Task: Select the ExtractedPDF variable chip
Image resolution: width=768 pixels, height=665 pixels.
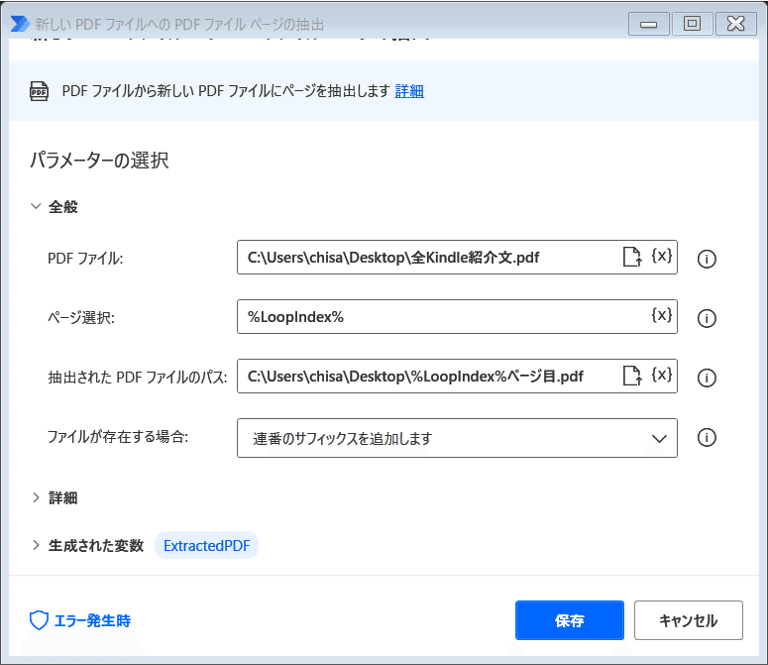Action: pyautogui.click(x=207, y=545)
